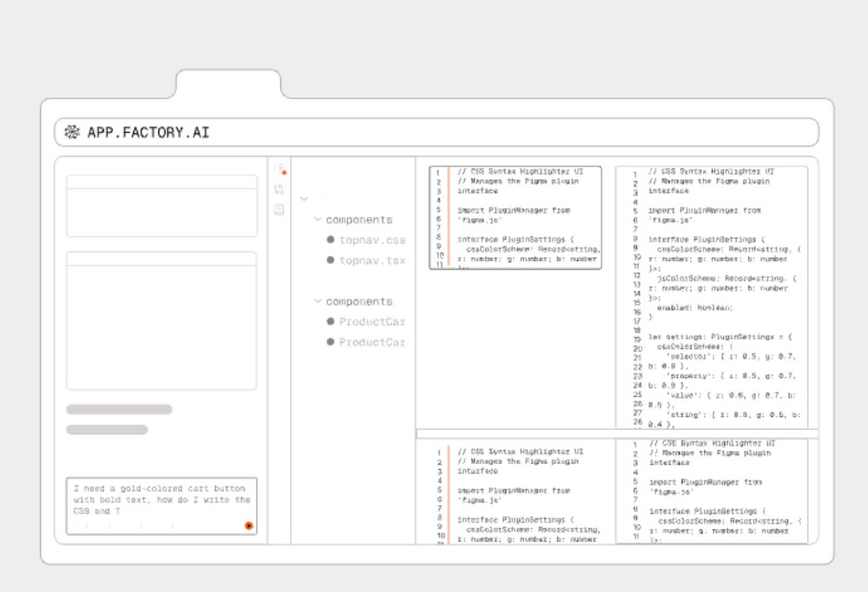The height and width of the screenshot is (592, 868).
Task: Click the file dot icon beside topnav.tsx
Action: tap(331, 260)
